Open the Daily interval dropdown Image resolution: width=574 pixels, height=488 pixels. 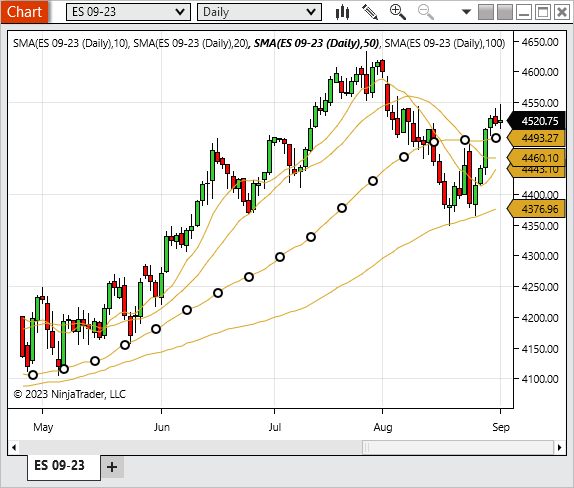point(260,12)
